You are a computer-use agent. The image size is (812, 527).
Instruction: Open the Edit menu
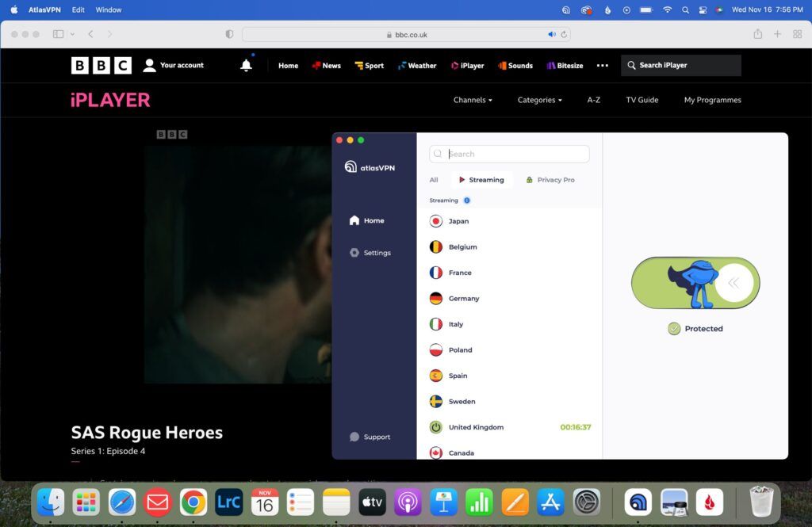(x=79, y=10)
